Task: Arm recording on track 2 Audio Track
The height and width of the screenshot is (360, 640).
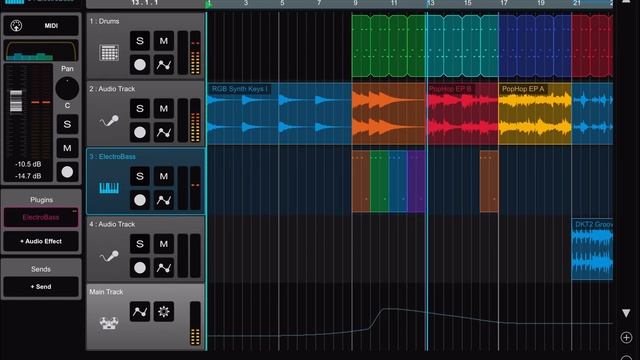Action: pyautogui.click(x=140, y=132)
